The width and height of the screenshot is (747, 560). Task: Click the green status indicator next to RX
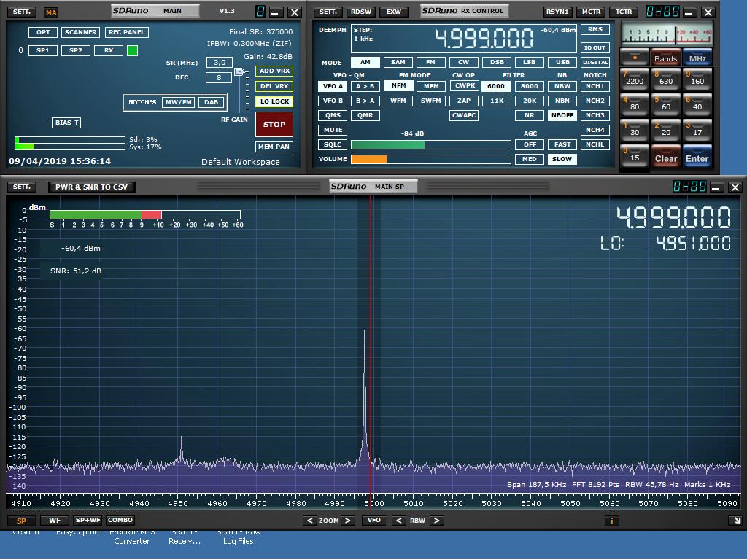133,50
